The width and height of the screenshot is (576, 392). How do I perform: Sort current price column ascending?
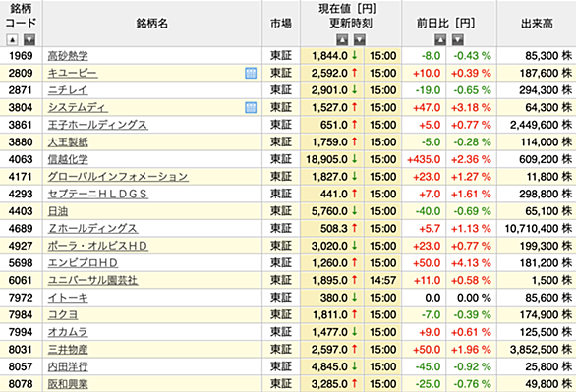coord(342,39)
